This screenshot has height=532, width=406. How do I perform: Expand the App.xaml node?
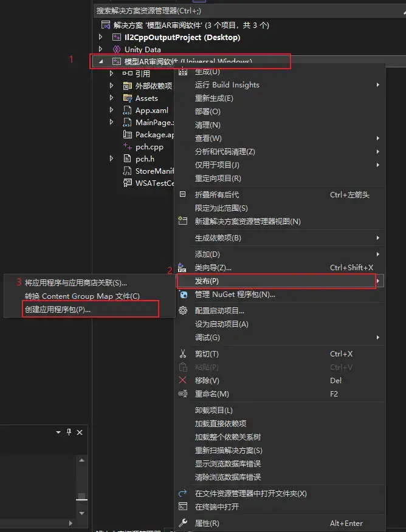pyautogui.click(x=111, y=110)
